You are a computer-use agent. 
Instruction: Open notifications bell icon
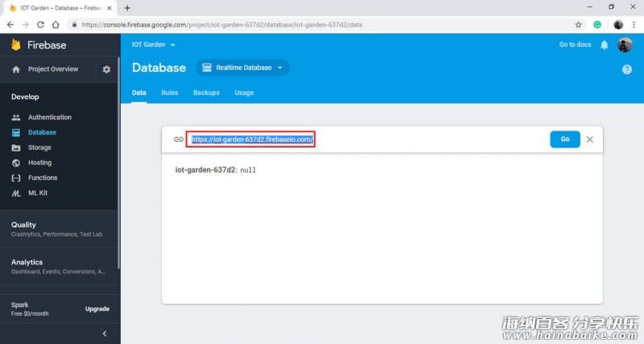click(605, 45)
